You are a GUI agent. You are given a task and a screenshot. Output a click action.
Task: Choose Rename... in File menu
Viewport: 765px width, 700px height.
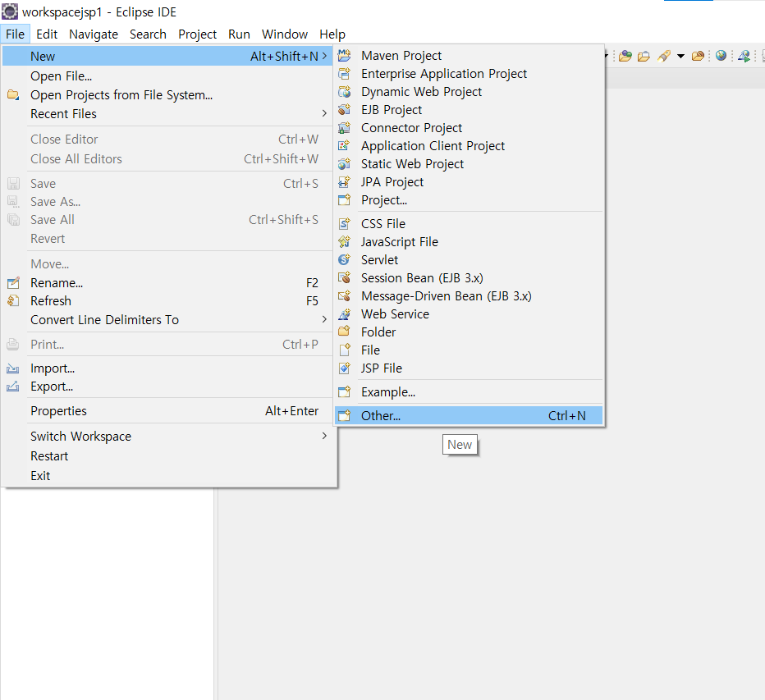[x=169, y=283]
